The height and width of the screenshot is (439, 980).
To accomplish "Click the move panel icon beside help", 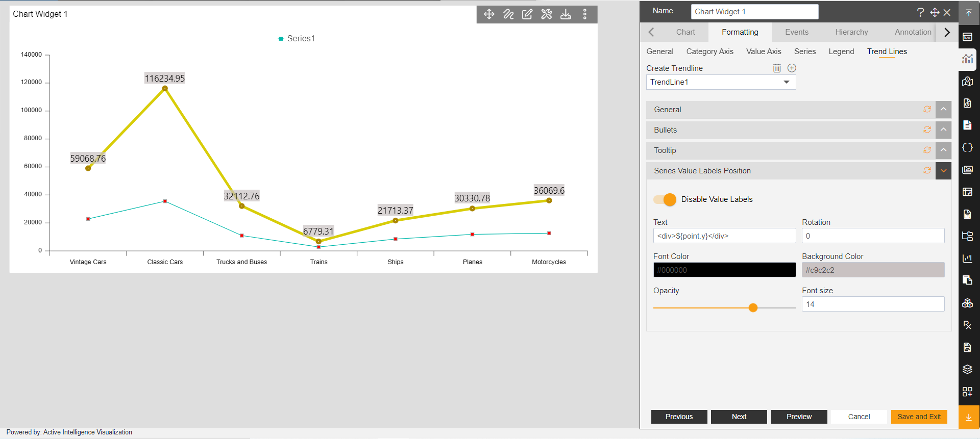I will (x=935, y=12).
